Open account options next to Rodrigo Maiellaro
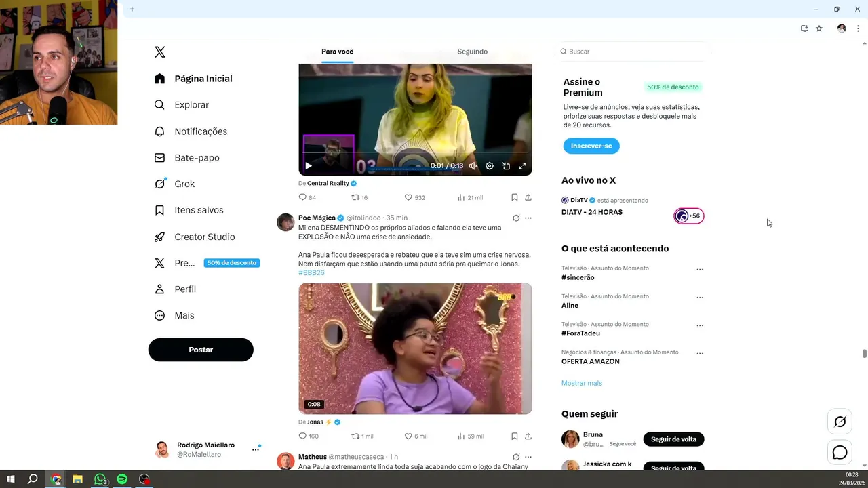This screenshot has height=488, width=868. [256, 449]
